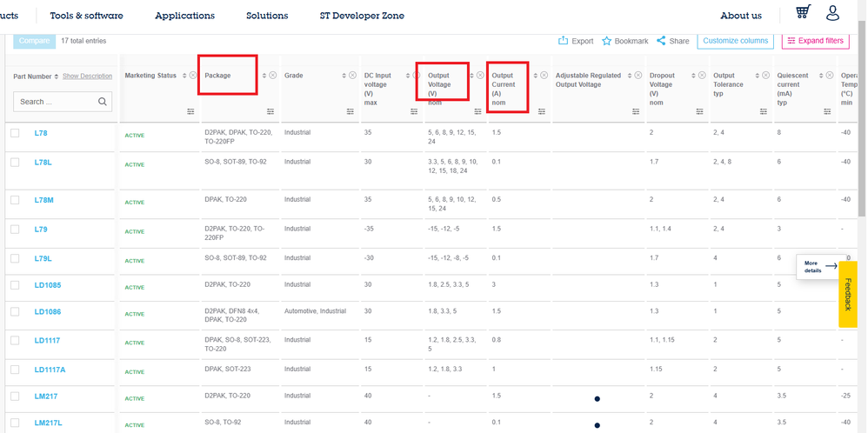This screenshot has width=868, height=433.
Task: Remove the Quiescent current column
Action: (x=829, y=76)
